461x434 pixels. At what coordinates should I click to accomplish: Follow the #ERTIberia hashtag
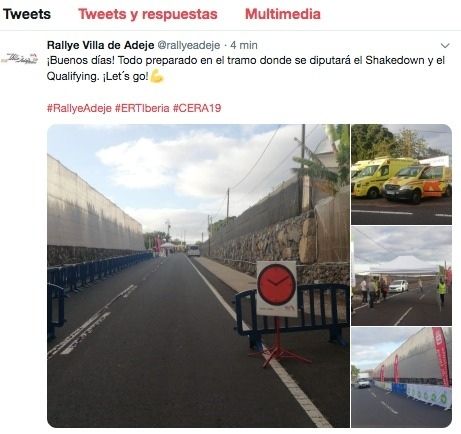(x=142, y=108)
